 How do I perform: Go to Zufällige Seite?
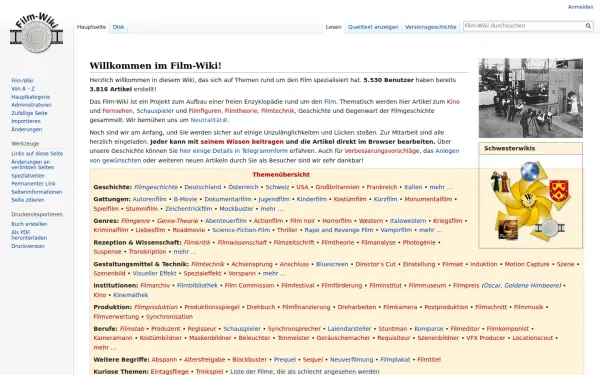click(x=29, y=113)
